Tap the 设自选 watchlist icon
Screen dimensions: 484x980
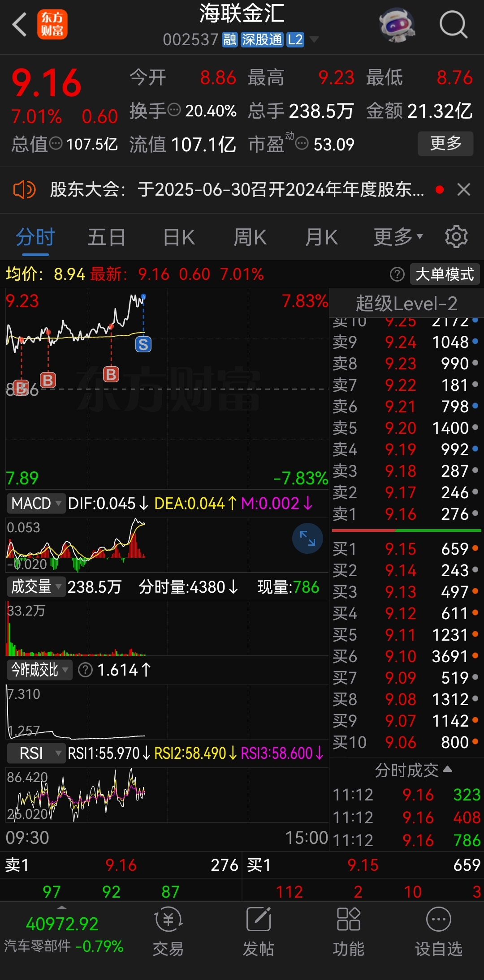pos(439,931)
